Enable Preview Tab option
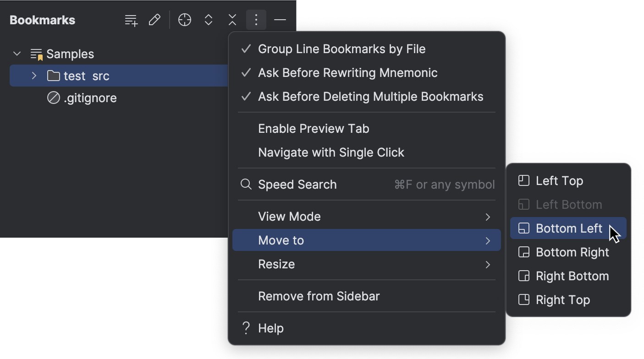This screenshot has width=644, height=359. 314,128
